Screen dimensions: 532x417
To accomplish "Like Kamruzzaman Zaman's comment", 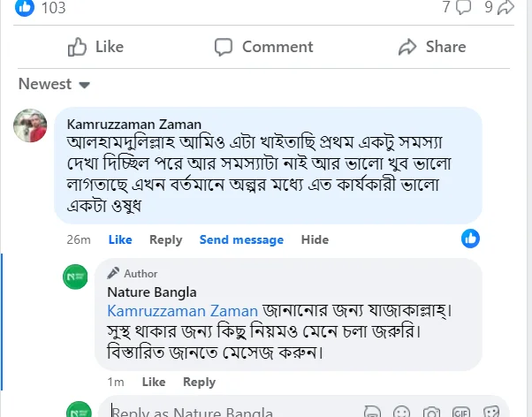I will [x=120, y=239].
